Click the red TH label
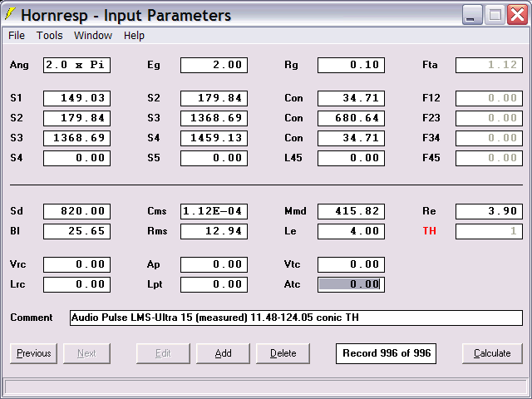The width and height of the screenshot is (532, 399). [x=429, y=231]
